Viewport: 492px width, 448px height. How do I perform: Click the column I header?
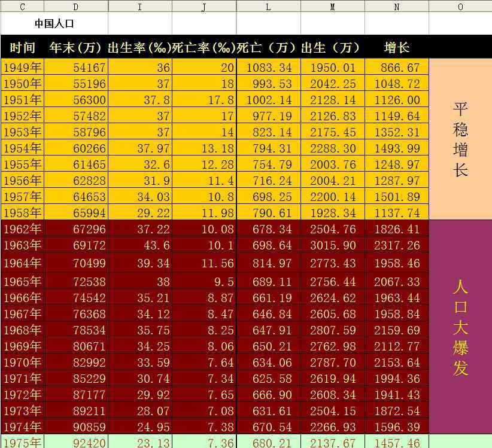pos(140,7)
